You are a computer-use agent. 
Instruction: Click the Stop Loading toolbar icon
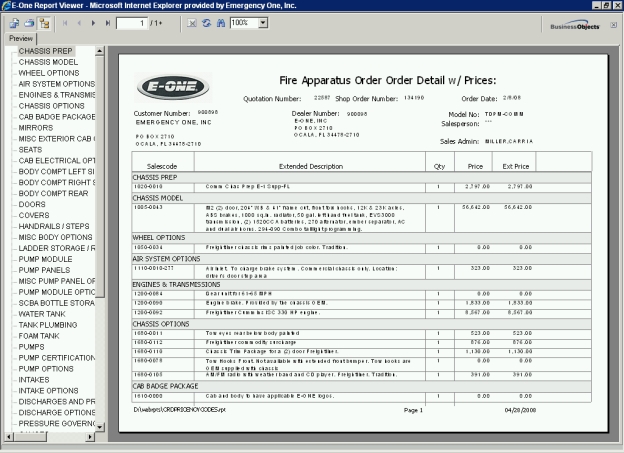coord(192,23)
